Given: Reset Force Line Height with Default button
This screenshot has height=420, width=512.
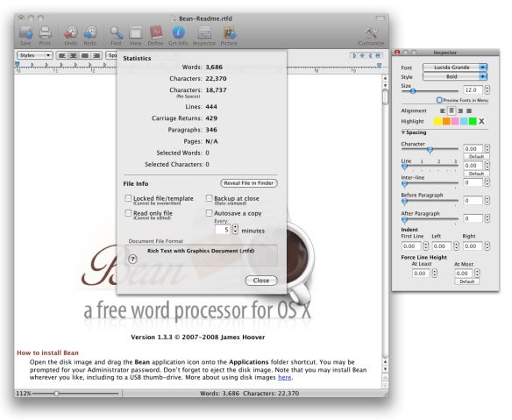Looking at the screenshot, I should pyautogui.click(x=467, y=281).
